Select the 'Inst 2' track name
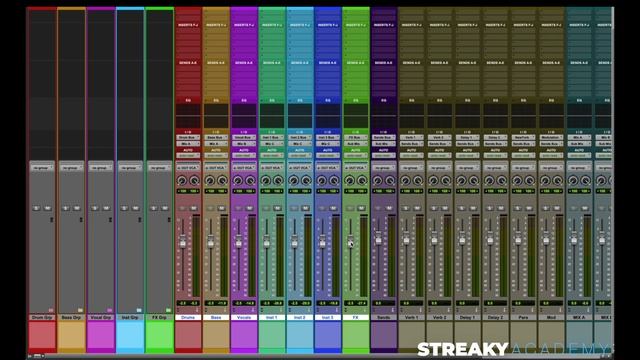640x360 pixels. (x=300, y=317)
